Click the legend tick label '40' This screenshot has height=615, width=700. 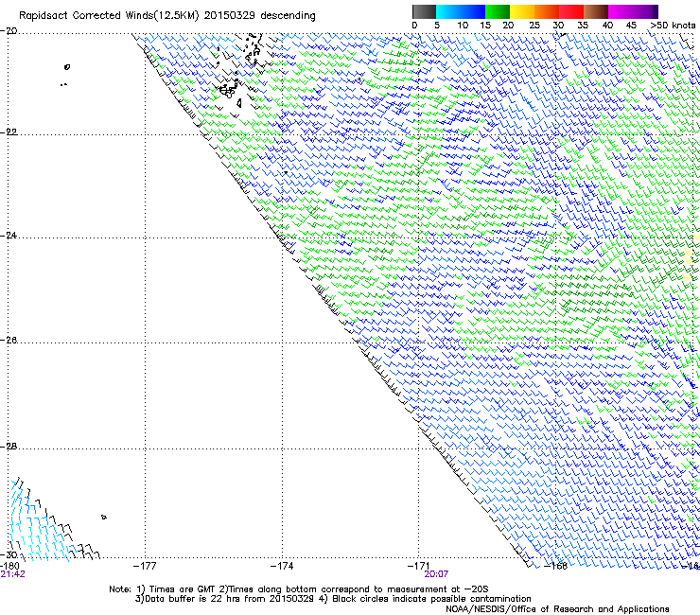pos(607,25)
